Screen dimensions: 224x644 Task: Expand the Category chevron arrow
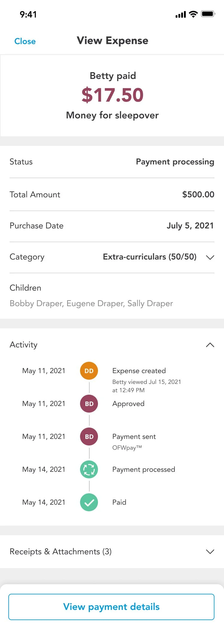pyautogui.click(x=210, y=257)
